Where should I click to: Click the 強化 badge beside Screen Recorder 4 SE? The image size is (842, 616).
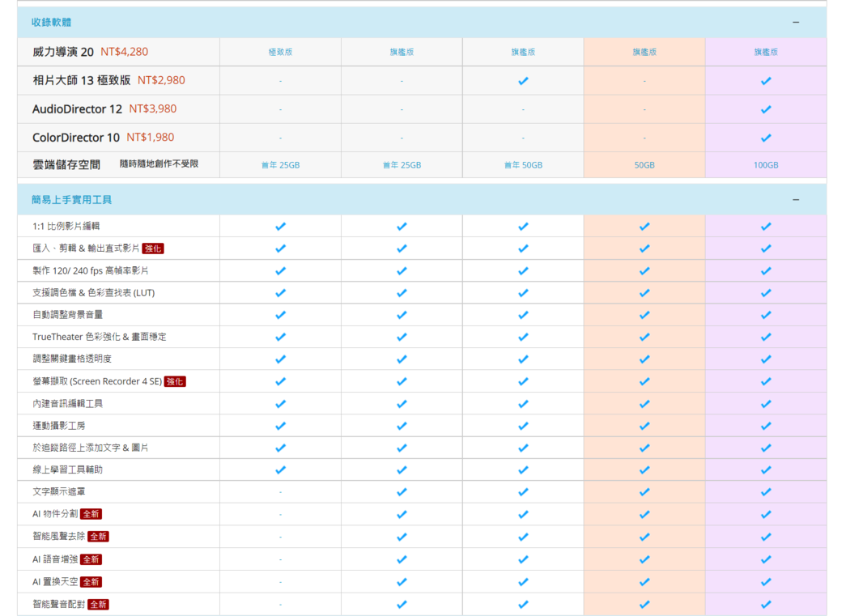click(175, 381)
